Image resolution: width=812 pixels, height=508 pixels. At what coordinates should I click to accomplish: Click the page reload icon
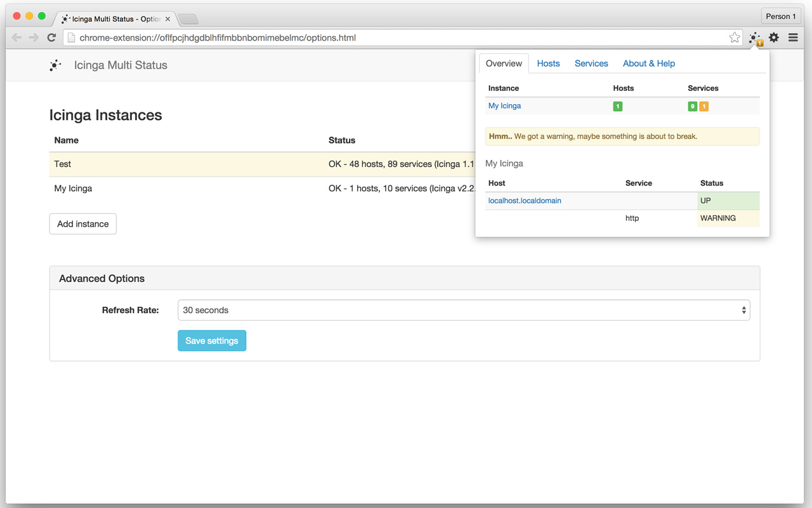[x=51, y=37]
